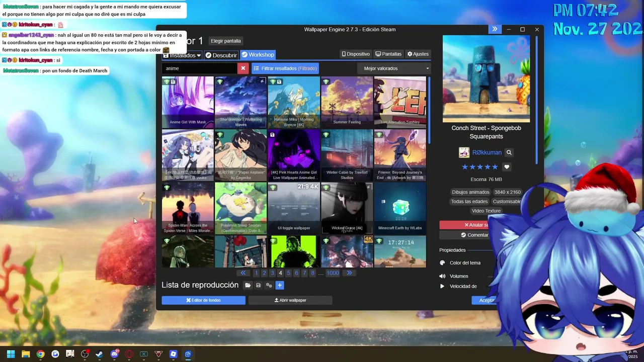Open Steam from taskbar

pyautogui.click(x=100, y=354)
